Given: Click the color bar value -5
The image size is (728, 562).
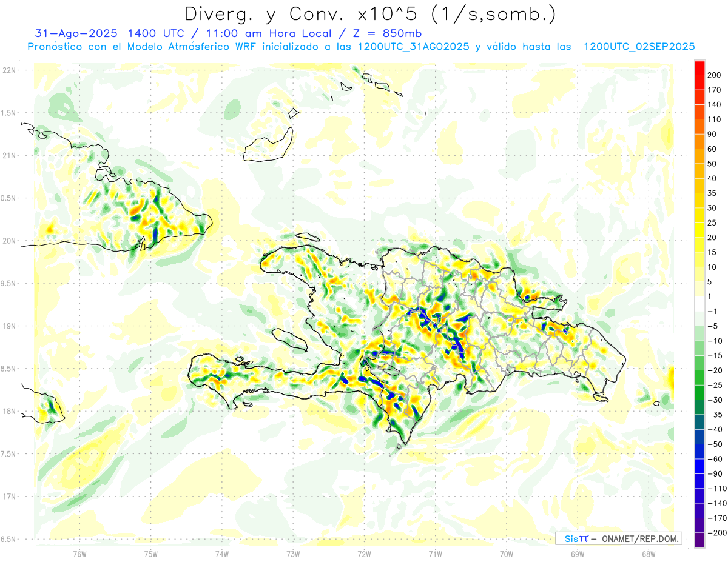Looking at the screenshot, I should (713, 326).
